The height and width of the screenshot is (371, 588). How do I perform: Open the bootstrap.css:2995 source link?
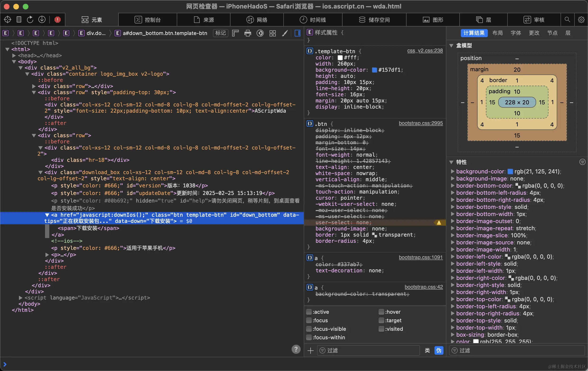(x=421, y=123)
